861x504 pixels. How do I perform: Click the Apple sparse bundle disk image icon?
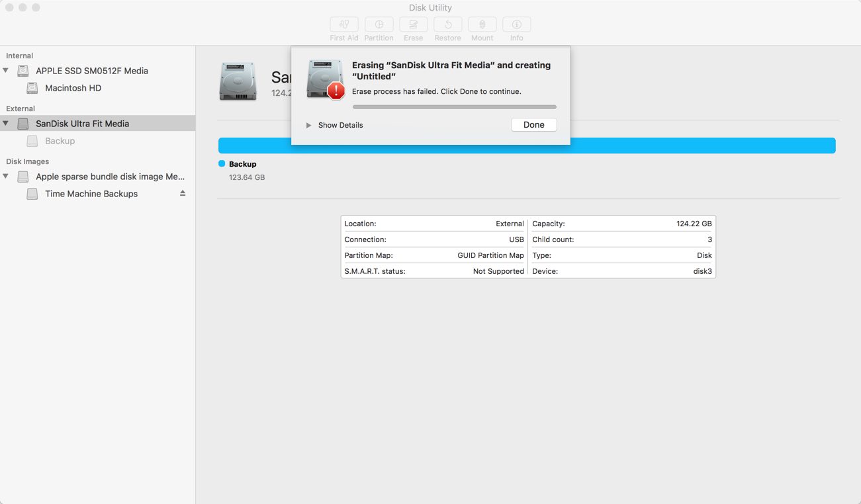[x=23, y=177]
